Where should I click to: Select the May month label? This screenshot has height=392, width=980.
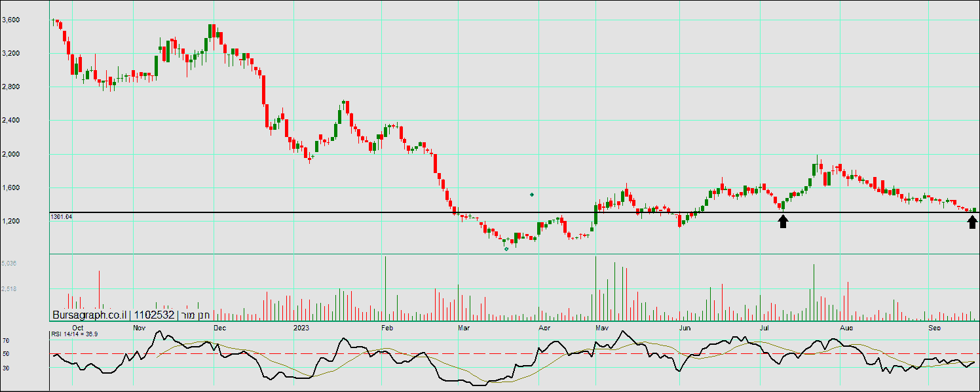click(603, 326)
